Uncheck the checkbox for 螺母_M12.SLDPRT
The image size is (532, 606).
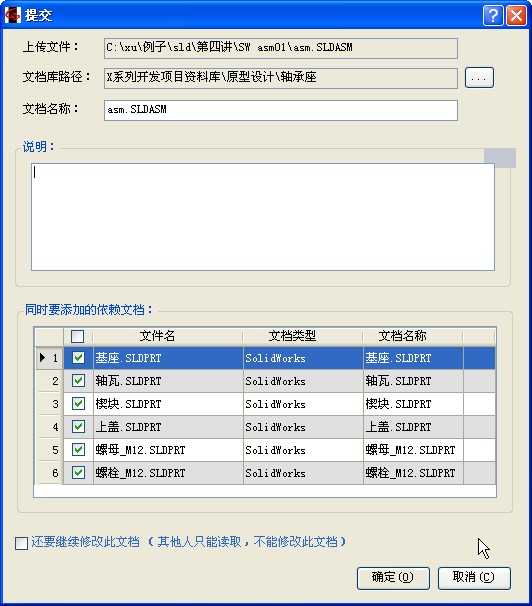[78, 449]
